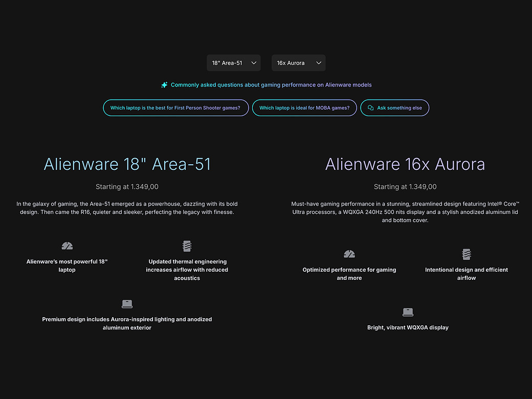Click the laptop icon above 'Premium design includes Aurora-inspired lighting'
Screen dimensions: 532x399
click(127, 304)
